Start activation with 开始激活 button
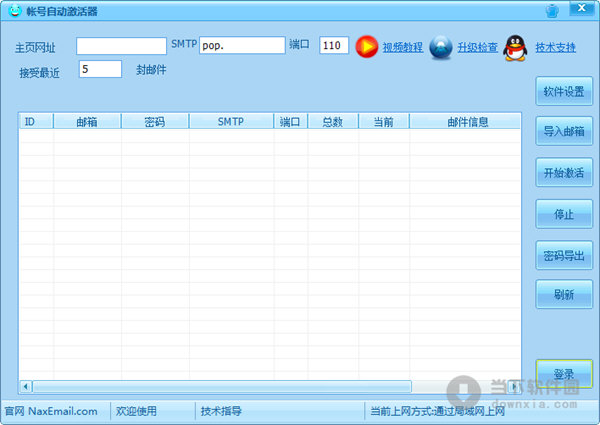600x425 pixels. tap(564, 173)
